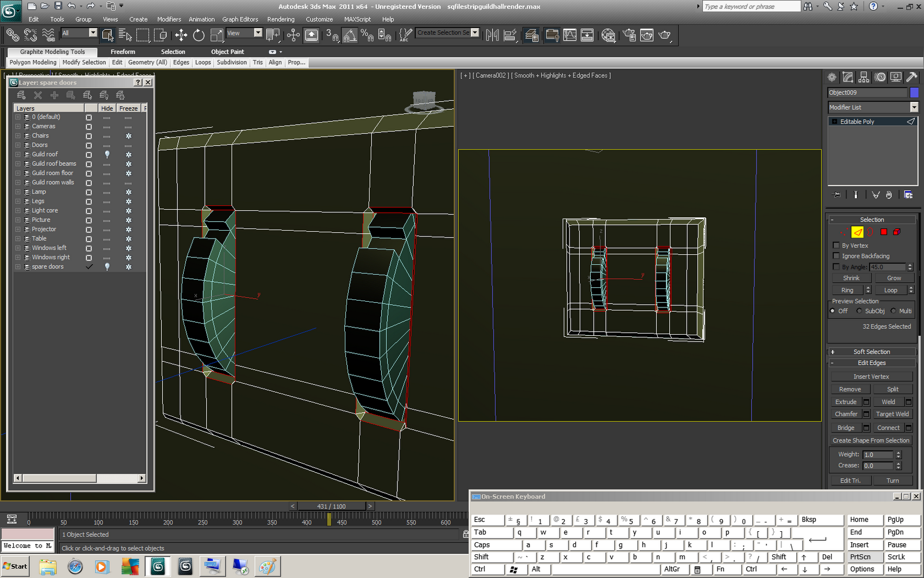Click Create Shape From Selection button
This screenshot has height=578, width=924.
point(871,440)
